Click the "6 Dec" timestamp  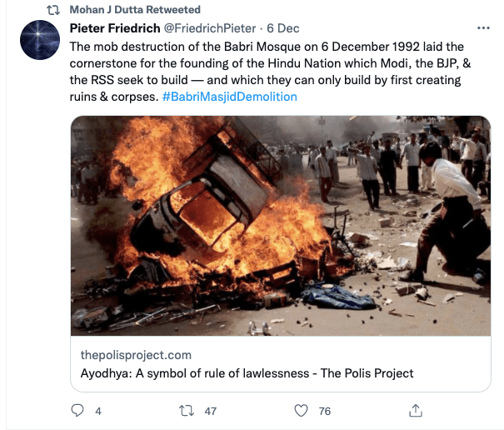(x=283, y=28)
